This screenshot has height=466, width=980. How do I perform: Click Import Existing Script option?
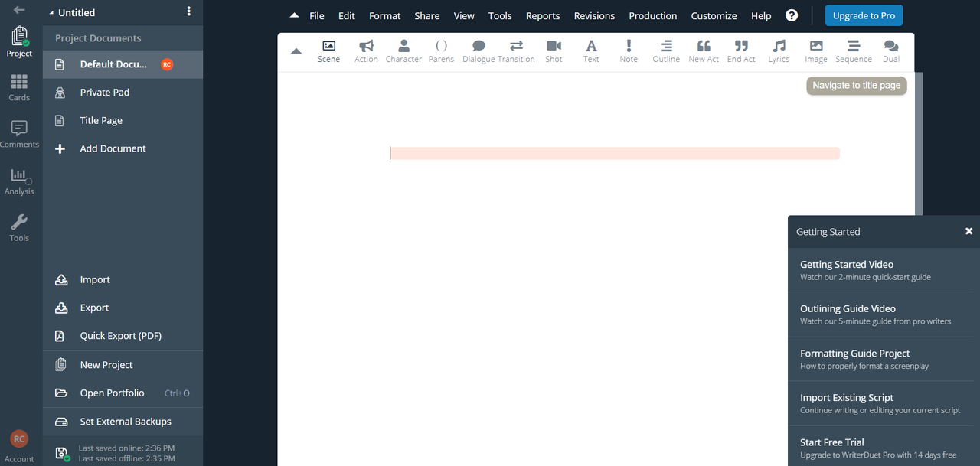880,403
